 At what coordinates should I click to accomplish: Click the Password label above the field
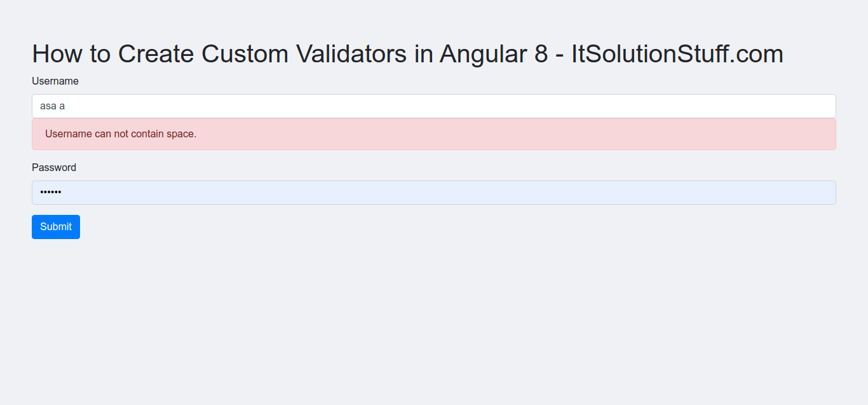pyautogui.click(x=54, y=168)
